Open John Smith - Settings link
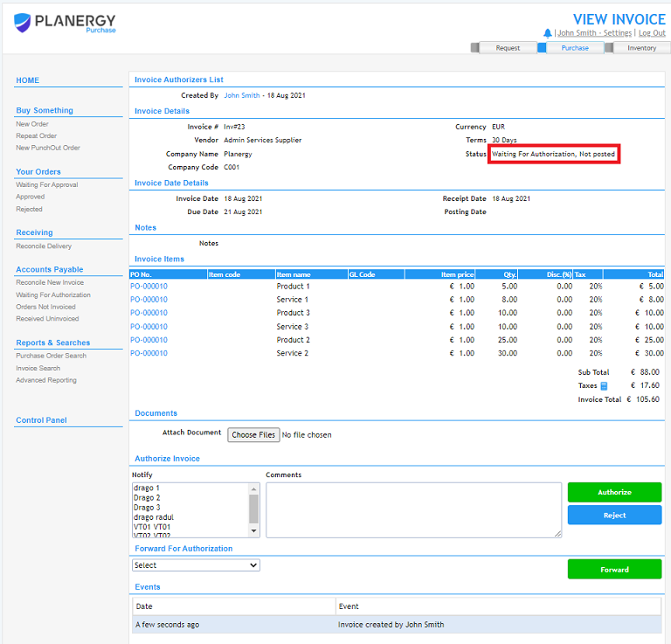 pyautogui.click(x=594, y=33)
